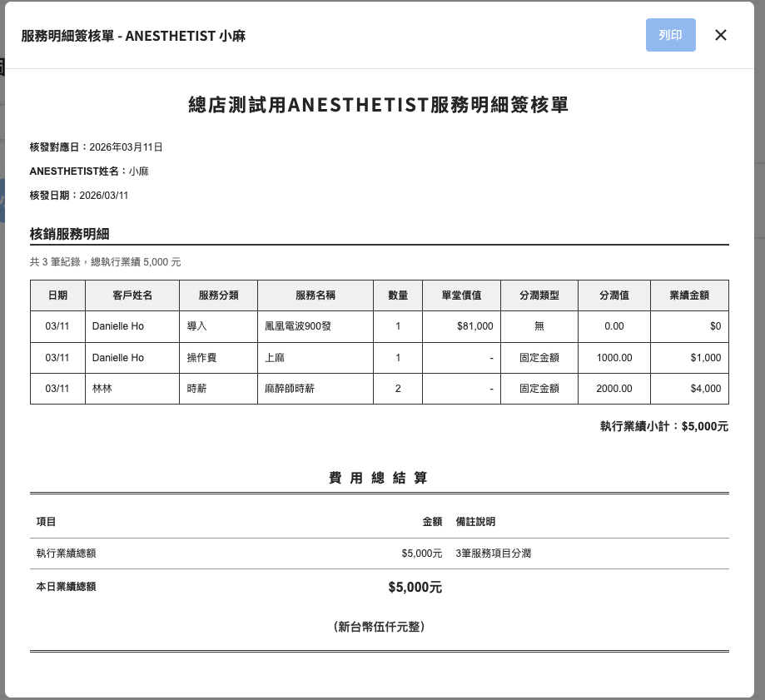Click the 麻醉師時薪 service name cell
Screen dimensions: 765x700
tap(290, 389)
